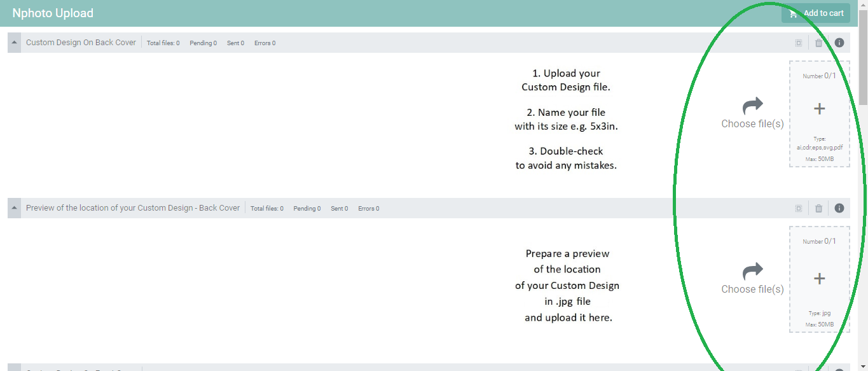Open info icon in Preview of the location header
Screen dimensions: 868x371
tap(839, 208)
